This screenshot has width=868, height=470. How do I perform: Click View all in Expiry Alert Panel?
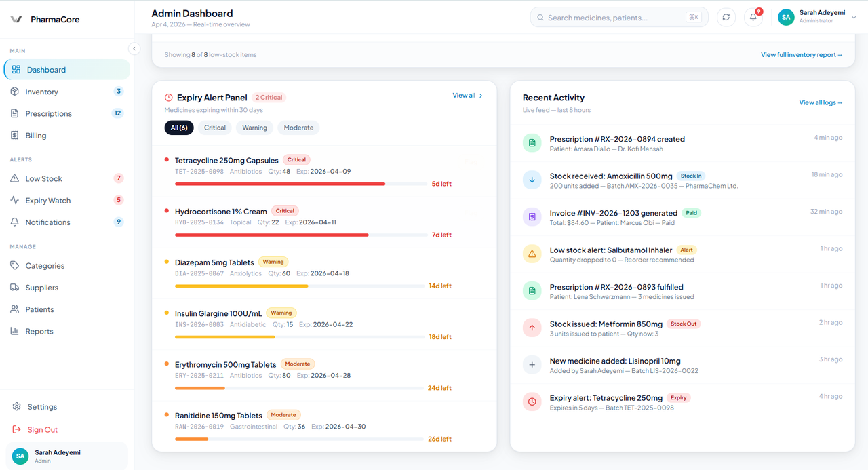468,96
